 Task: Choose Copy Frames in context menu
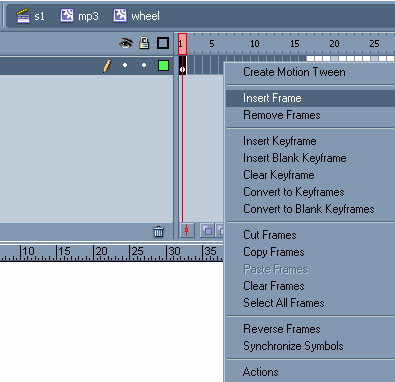[x=311, y=252]
